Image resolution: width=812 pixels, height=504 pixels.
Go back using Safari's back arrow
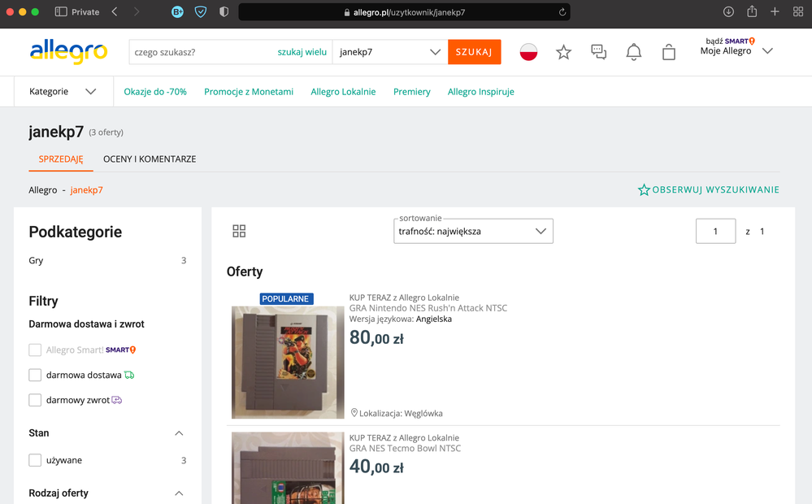(x=115, y=12)
